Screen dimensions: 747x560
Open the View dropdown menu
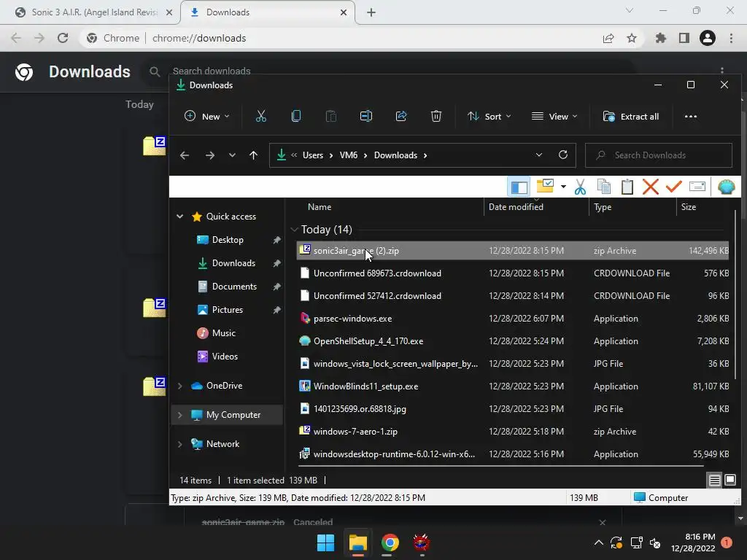pos(554,116)
